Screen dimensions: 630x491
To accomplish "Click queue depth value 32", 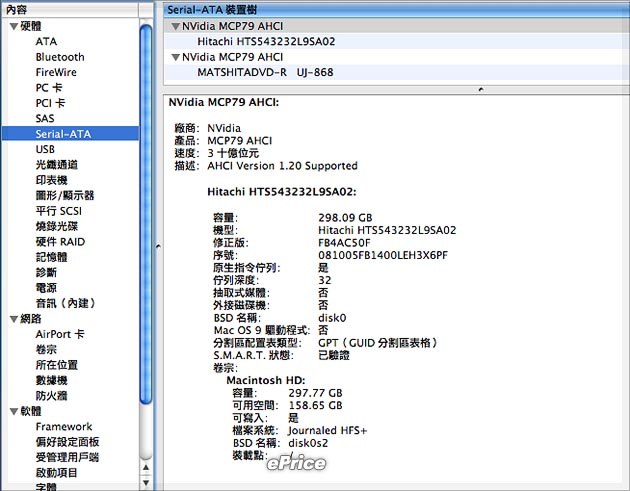I will [325, 280].
